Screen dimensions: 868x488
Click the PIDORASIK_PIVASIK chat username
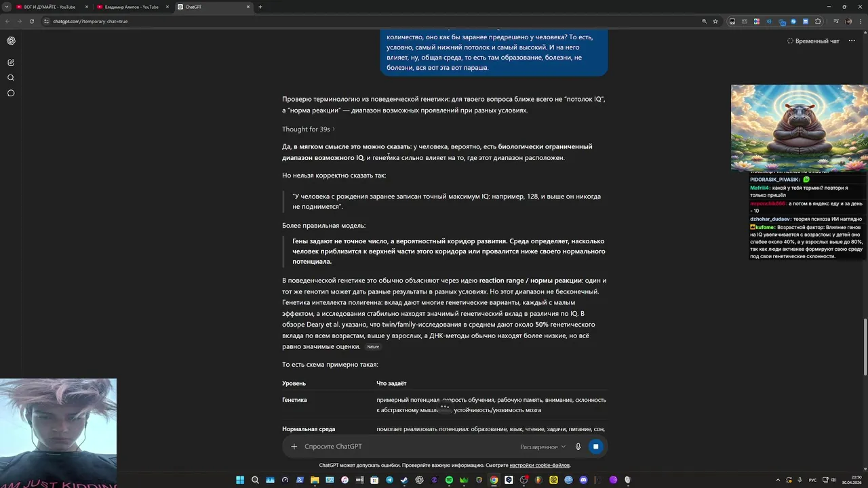coord(774,180)
